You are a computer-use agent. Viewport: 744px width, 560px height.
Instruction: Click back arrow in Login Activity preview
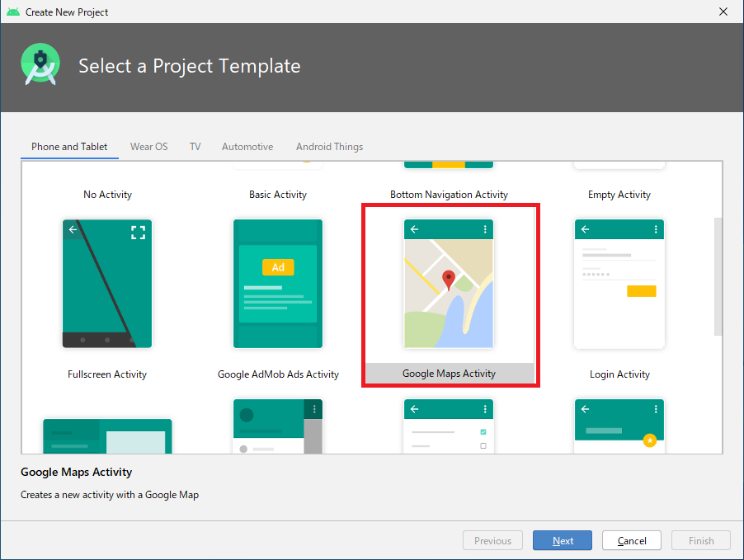(586, 229)
